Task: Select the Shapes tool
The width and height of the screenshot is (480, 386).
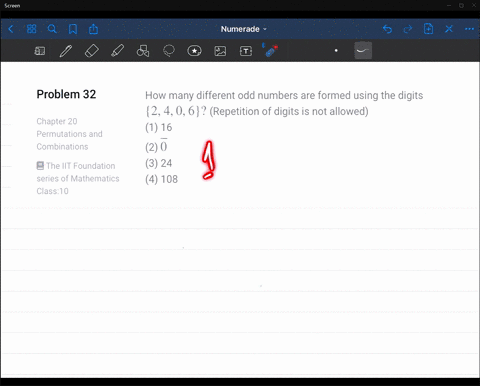Action: point(143,51)
